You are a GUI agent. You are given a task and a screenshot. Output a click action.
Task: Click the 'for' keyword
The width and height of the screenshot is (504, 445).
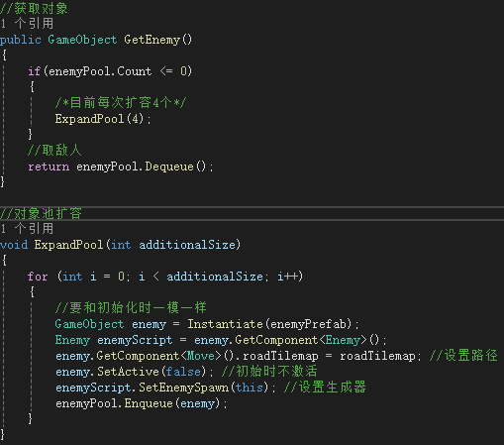38,277
